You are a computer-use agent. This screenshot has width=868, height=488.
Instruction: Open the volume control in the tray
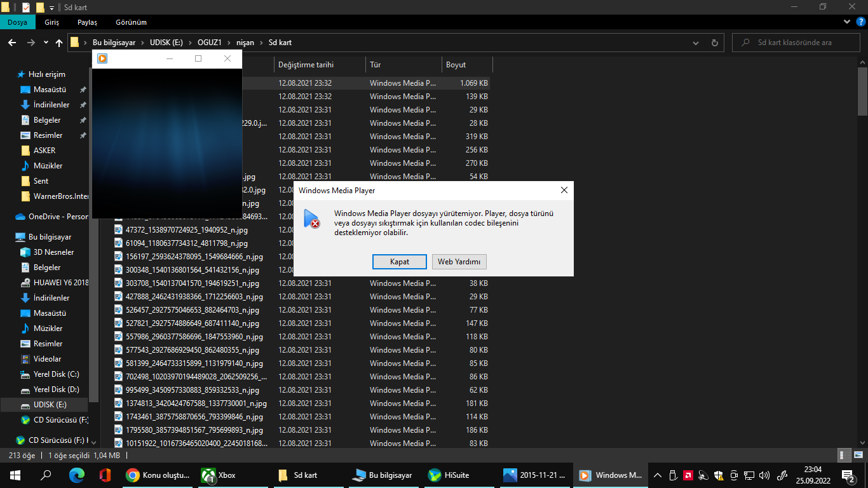(764, 475)
